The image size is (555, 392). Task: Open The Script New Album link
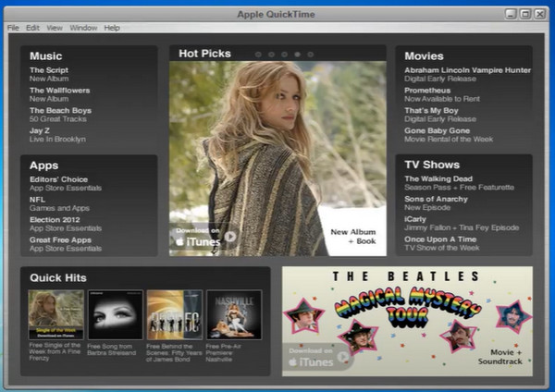coord(49,74)
